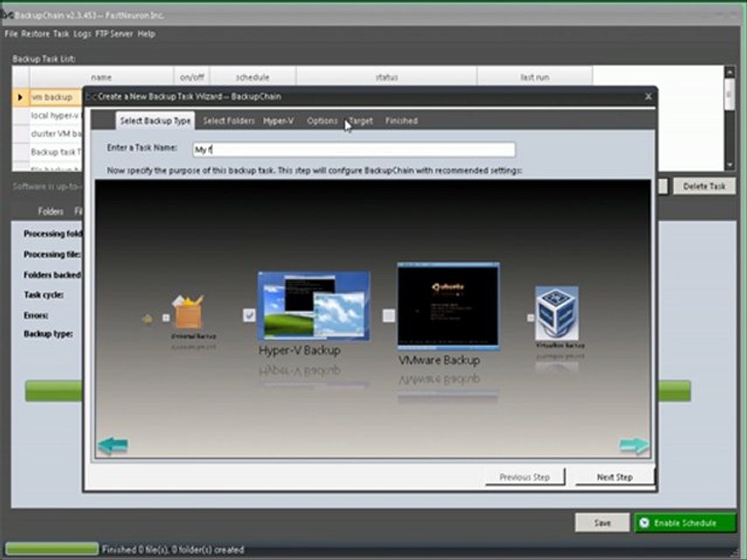Select the Hyper-V Backup thumbnail image
Viewport: 747px width, 560px height.
[x=314, y=306]
